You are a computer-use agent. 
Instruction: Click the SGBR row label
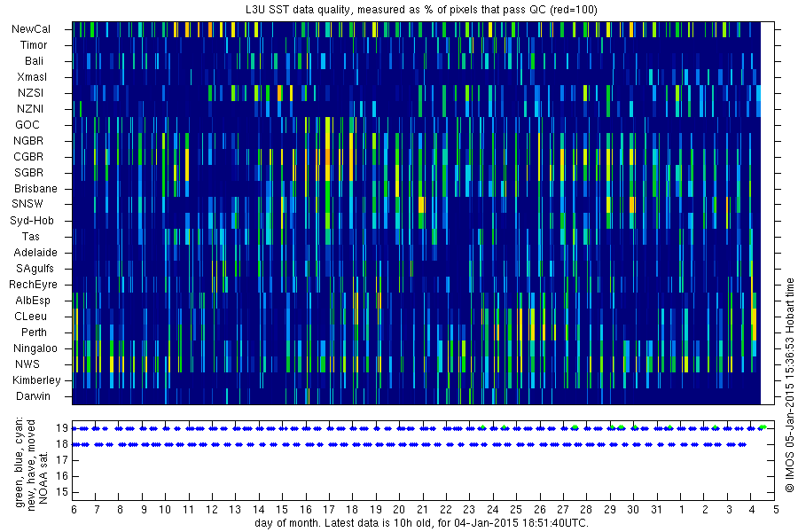point(29,173)
